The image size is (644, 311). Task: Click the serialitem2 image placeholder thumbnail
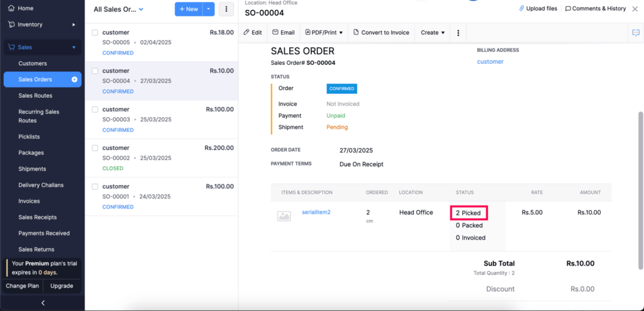(284, 215)
